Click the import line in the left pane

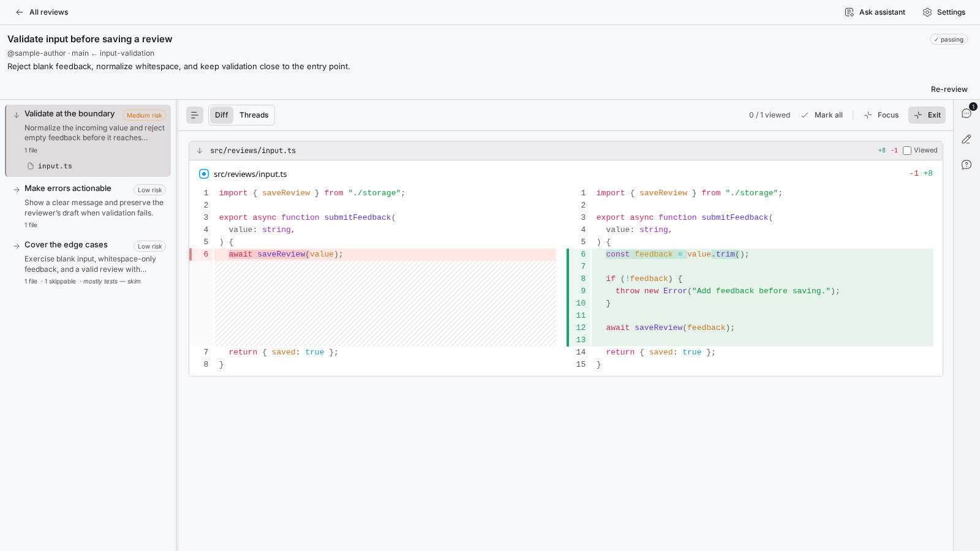tap(312, 193)
